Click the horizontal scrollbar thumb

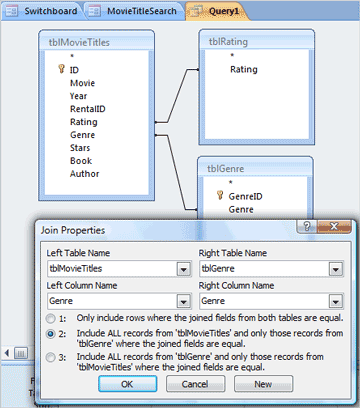click(21, 353)
